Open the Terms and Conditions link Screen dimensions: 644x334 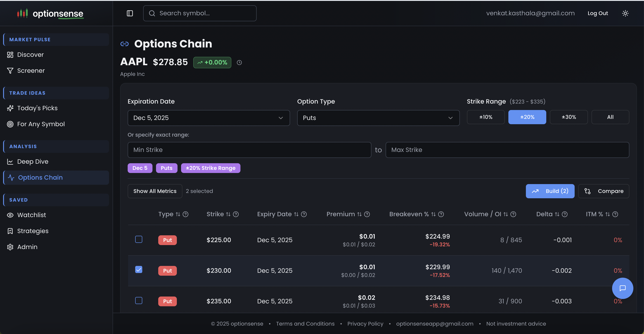[x=305, y=324]
